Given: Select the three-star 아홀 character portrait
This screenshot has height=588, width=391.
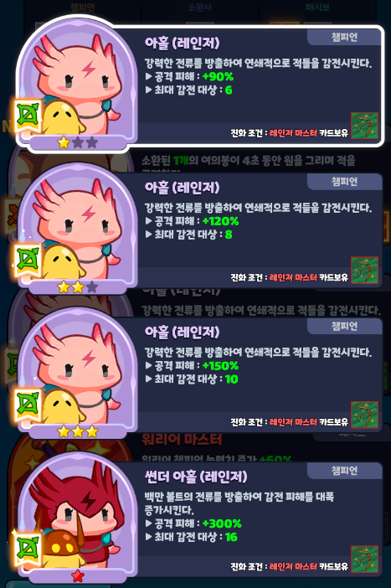Looking at the screenshot, I should point(78,371).
